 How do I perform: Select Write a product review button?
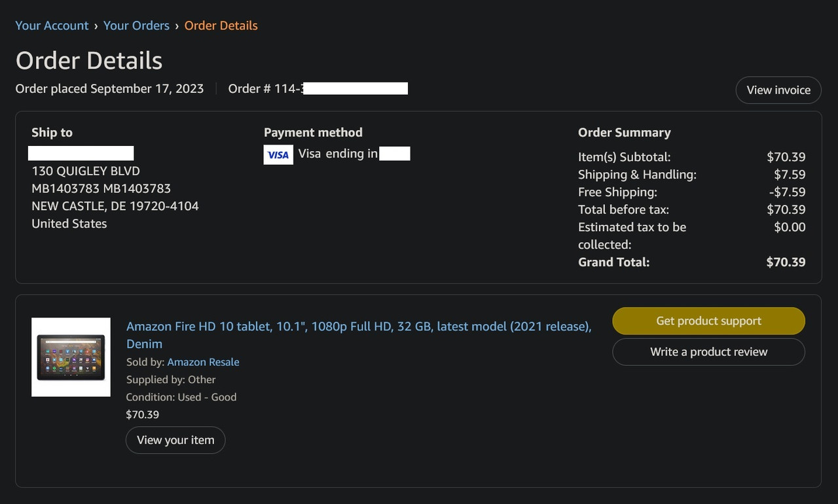click(708, 352)
